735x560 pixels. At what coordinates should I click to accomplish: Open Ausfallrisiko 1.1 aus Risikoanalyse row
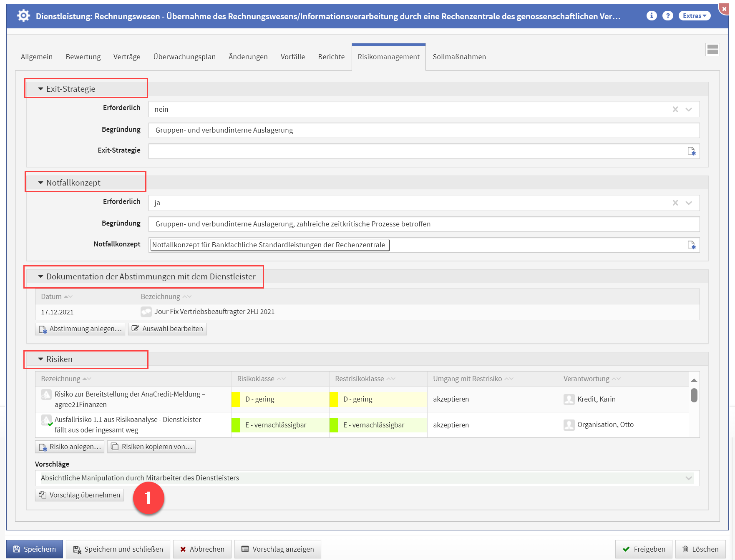tap(128, 424)
